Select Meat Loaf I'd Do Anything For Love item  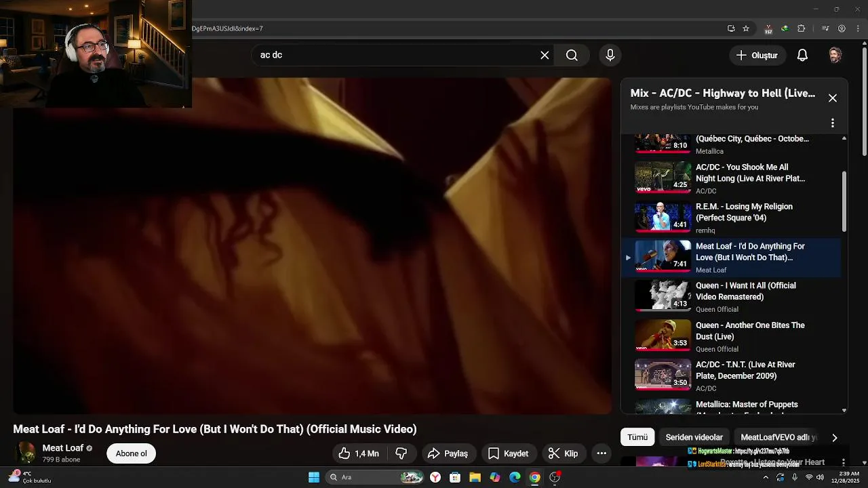(x=730, y=258)
